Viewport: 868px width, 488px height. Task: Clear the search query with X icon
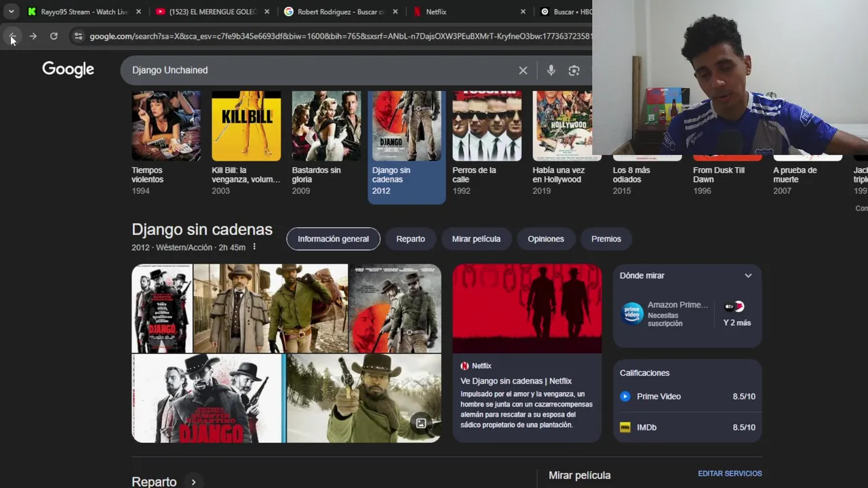pyautogui.click(x=523, y=70)
